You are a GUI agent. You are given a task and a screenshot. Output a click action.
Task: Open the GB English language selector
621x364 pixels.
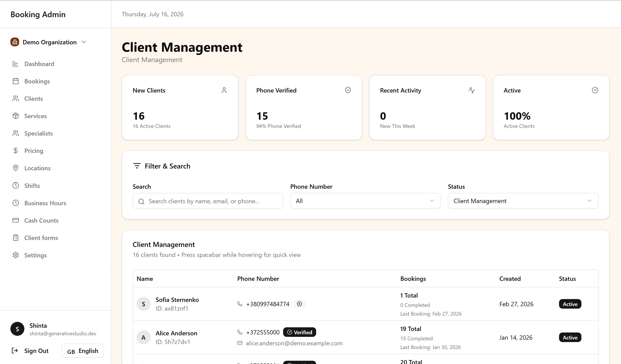[83, 351]
